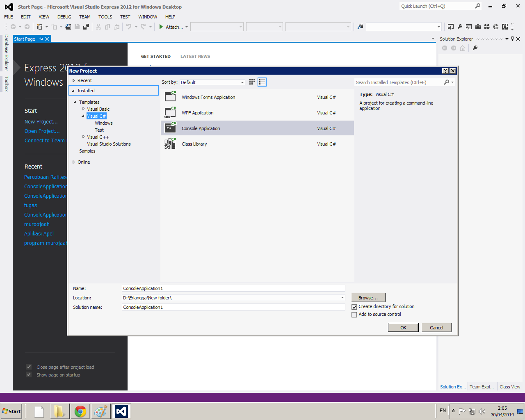Click the Solution name input field

(x=233, y=307)
